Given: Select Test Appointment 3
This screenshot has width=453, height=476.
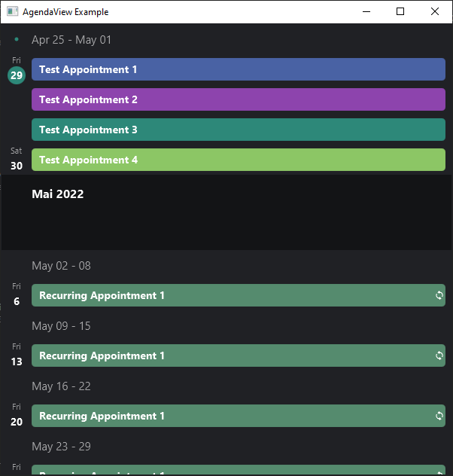Looking at the screenshot, I should [238, 130].
